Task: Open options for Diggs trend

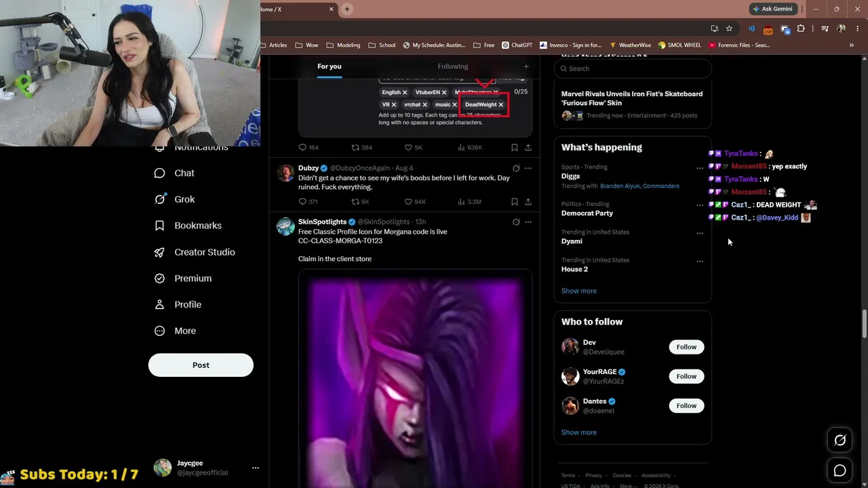Action: [x=700, y=168]
